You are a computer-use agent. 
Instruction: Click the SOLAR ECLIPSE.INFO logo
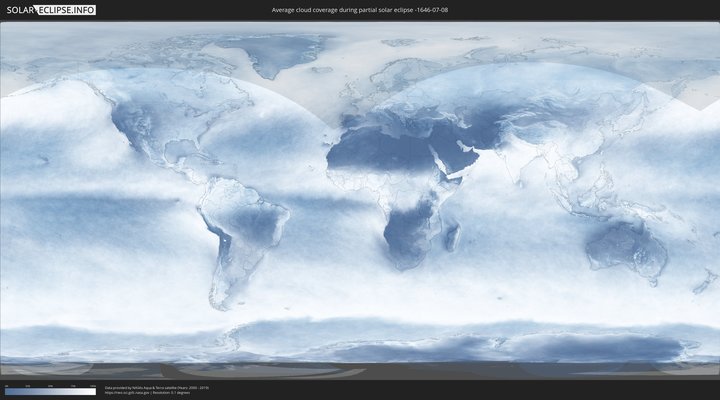click(49, 10)
